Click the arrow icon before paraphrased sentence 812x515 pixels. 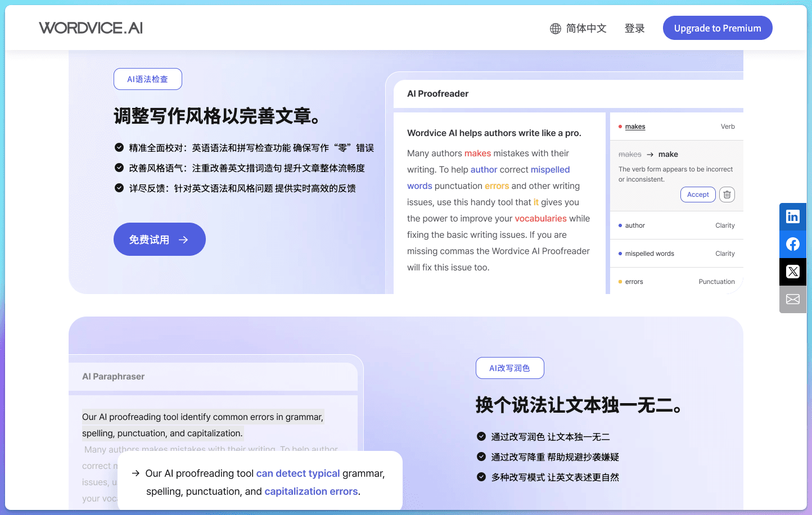tap(136, 473)
